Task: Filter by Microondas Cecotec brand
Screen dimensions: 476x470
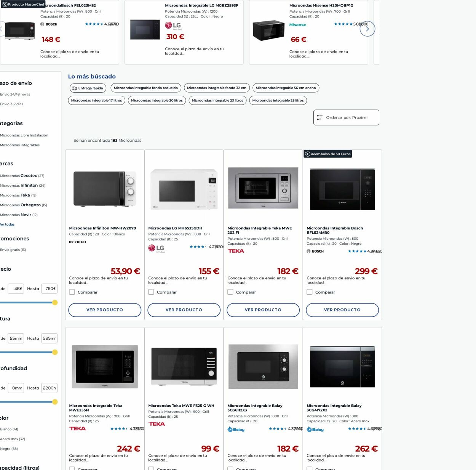Action: [x=22, y=176]
